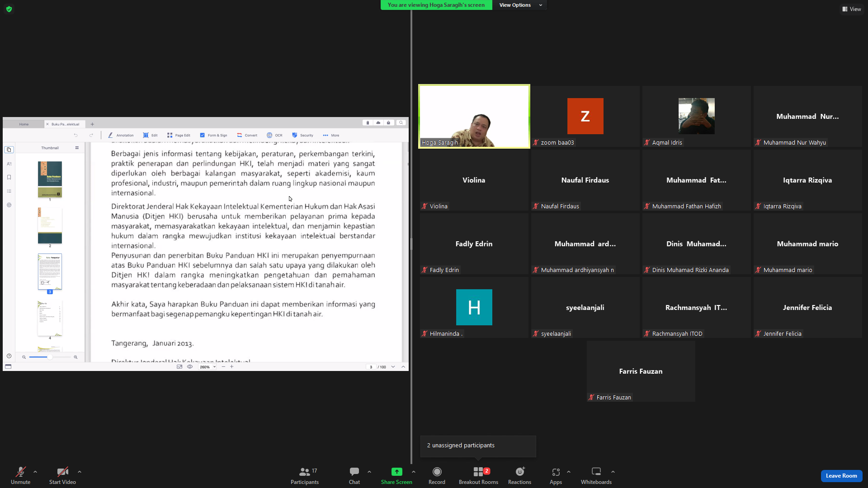
Task: Open help icon in PDF sidebar
Action: [x=9, y=356]
